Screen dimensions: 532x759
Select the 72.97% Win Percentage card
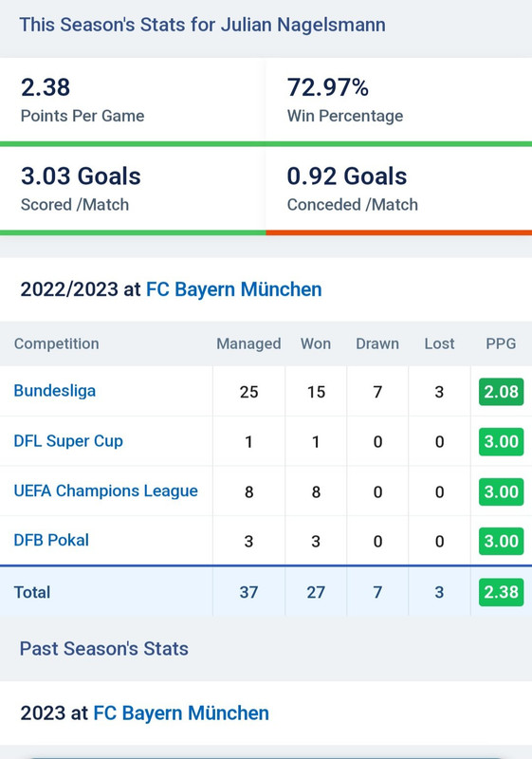pyautogui.click(x=399, y=101)
